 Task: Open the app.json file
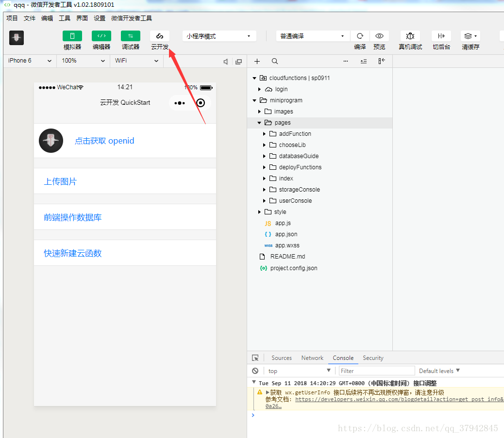point(286,234)
